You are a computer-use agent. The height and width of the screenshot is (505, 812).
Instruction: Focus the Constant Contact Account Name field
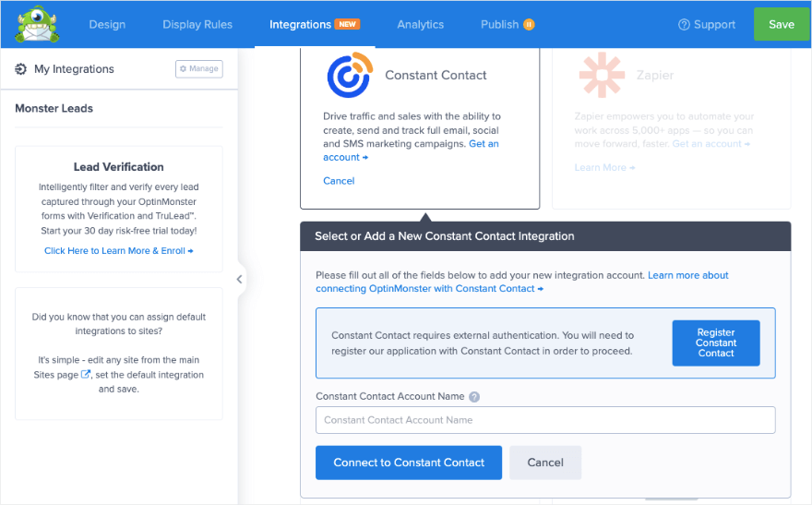coord(545,420)
